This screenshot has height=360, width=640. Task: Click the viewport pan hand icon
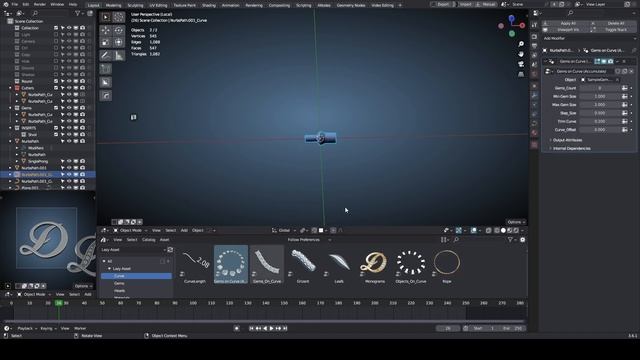click(521, 54)
